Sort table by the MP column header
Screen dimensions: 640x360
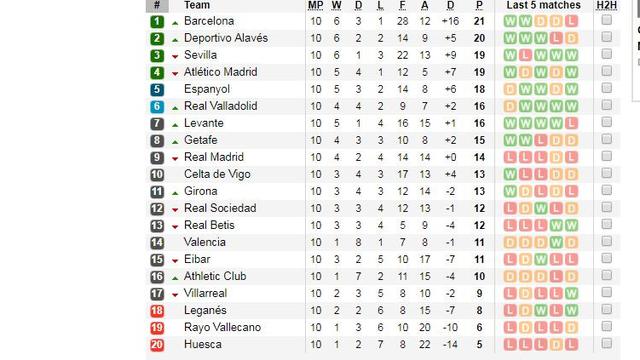click(316, 5)
